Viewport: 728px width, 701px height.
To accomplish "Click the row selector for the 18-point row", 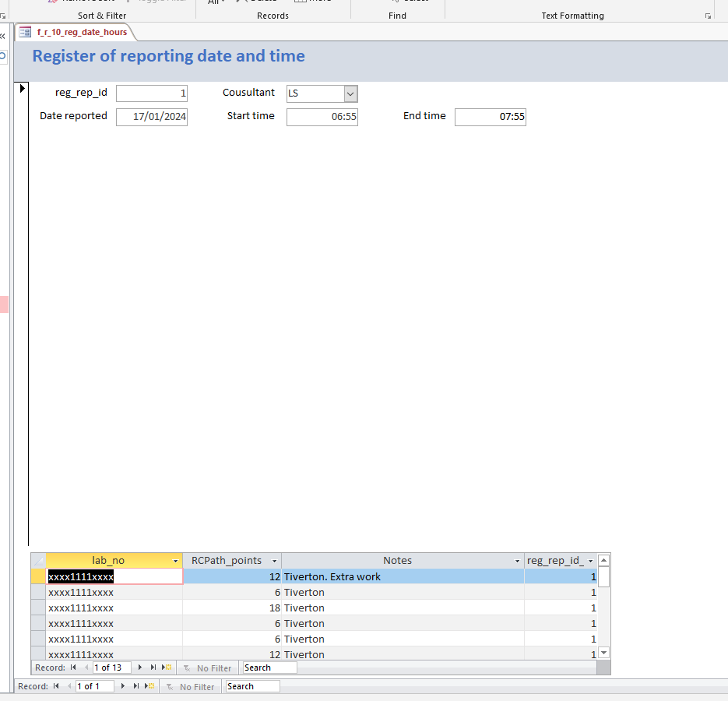I will coord(38,608).
